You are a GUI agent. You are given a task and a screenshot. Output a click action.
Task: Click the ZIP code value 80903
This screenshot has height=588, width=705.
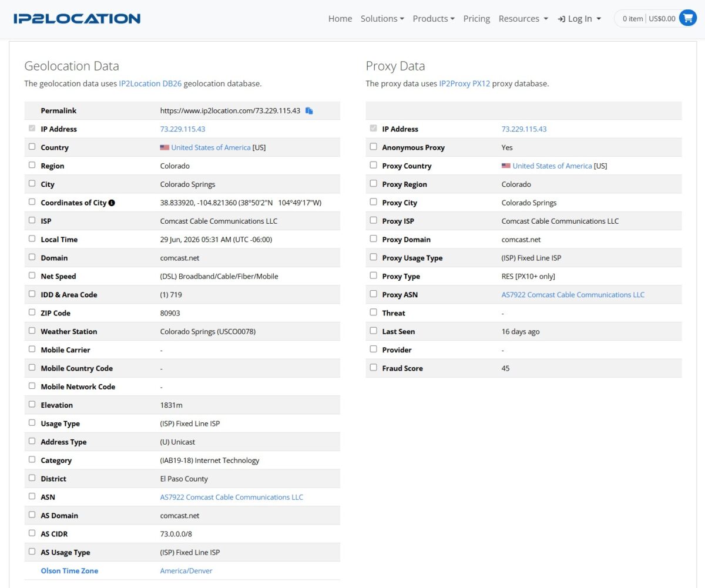tap(170, 313)
